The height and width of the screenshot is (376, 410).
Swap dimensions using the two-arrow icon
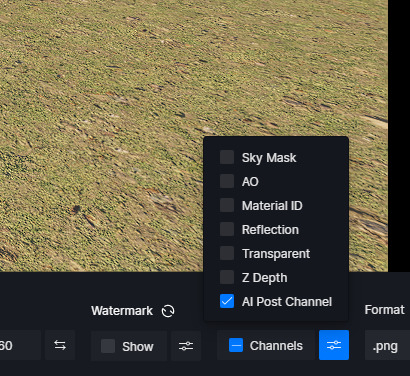pyautogui.click(x=60, y=345)
